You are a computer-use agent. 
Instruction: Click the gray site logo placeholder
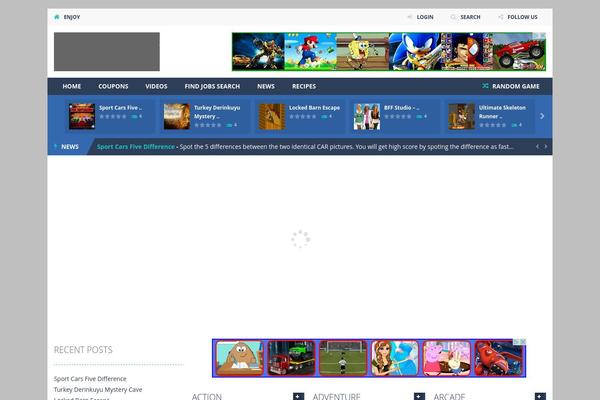tap(107, 52)
